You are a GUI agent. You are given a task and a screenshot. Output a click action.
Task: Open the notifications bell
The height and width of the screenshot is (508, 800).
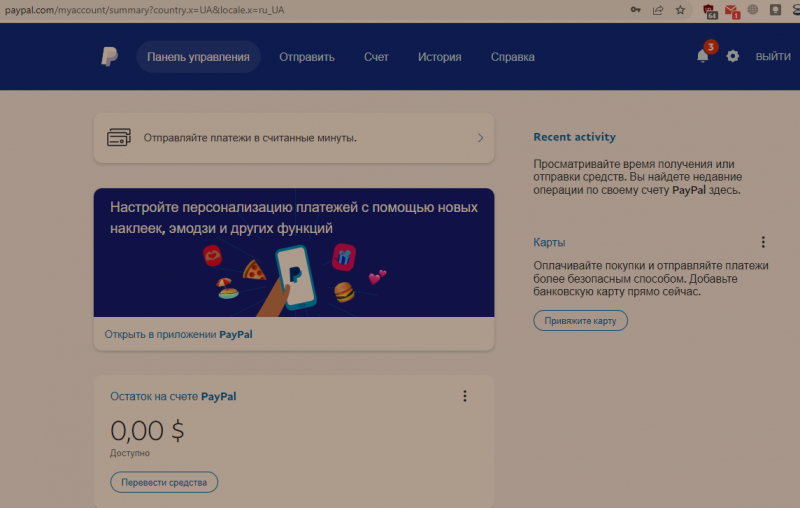click(703, 56)
